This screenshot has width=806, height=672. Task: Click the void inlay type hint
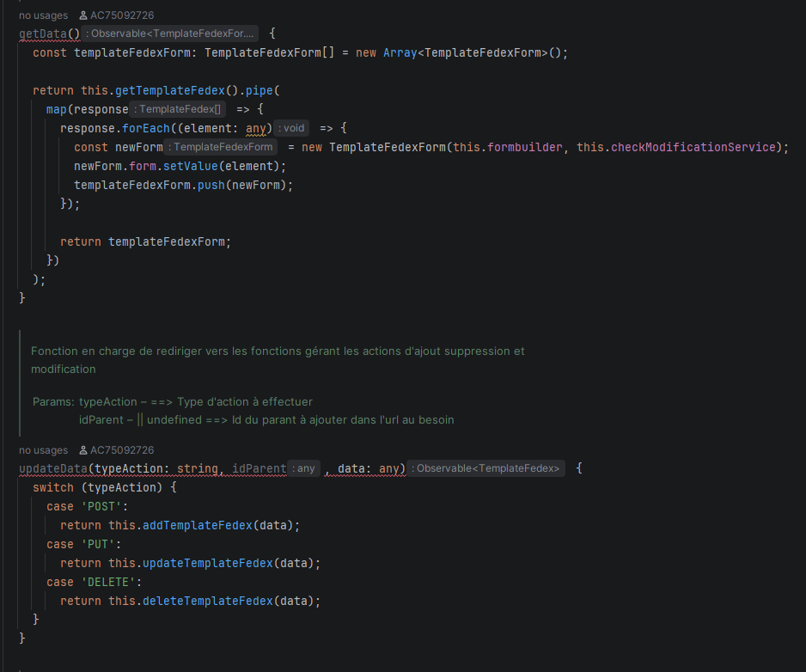click(x=292, y=128)
